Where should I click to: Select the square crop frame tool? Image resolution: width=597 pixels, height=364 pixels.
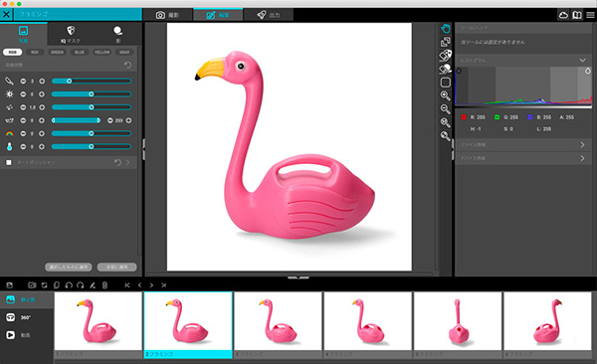point(445,83)
